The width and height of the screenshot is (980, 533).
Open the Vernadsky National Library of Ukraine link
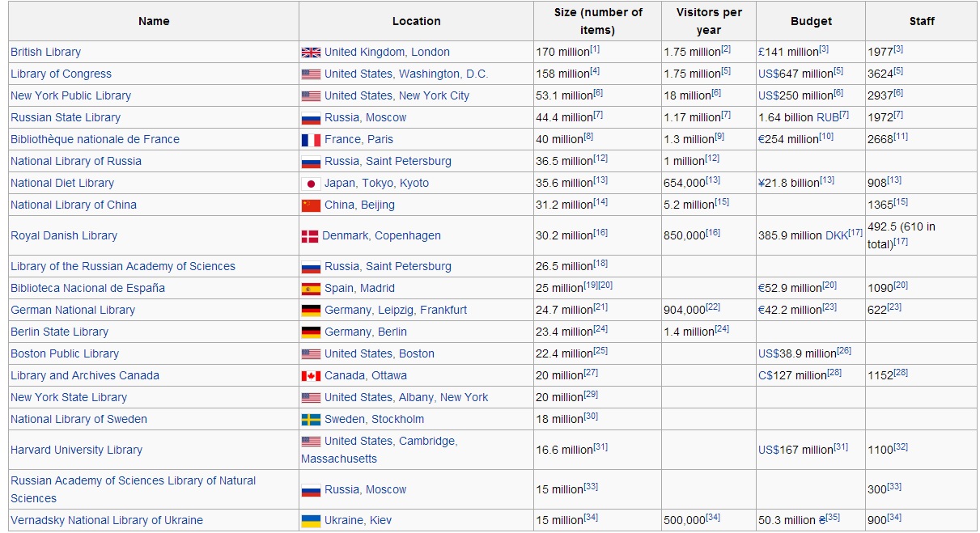tap(107, 520)
